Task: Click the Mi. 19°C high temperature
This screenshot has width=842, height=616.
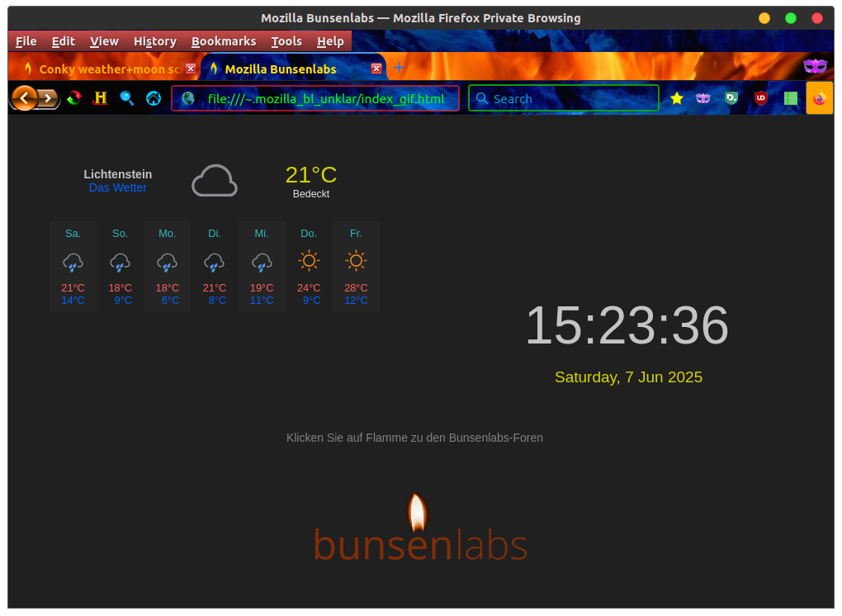Action: (x=262, y=288)
